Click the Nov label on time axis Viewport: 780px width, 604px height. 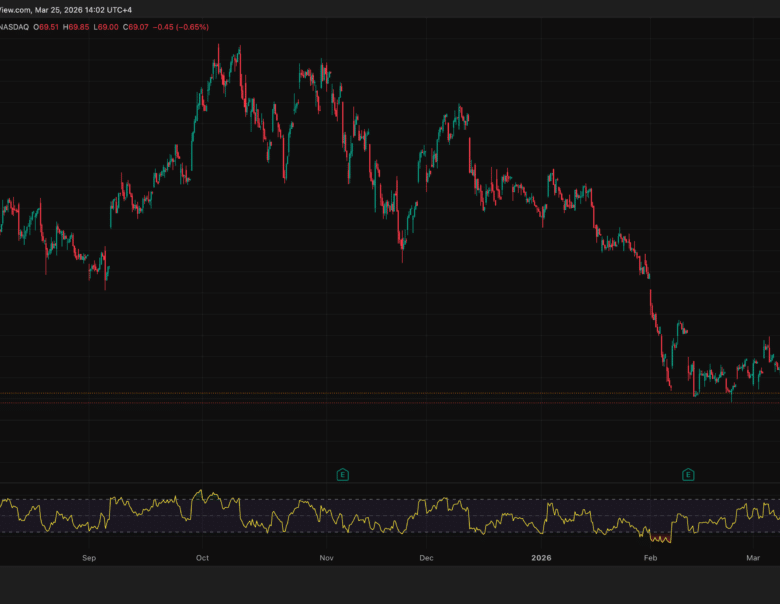tap(325, 557)
